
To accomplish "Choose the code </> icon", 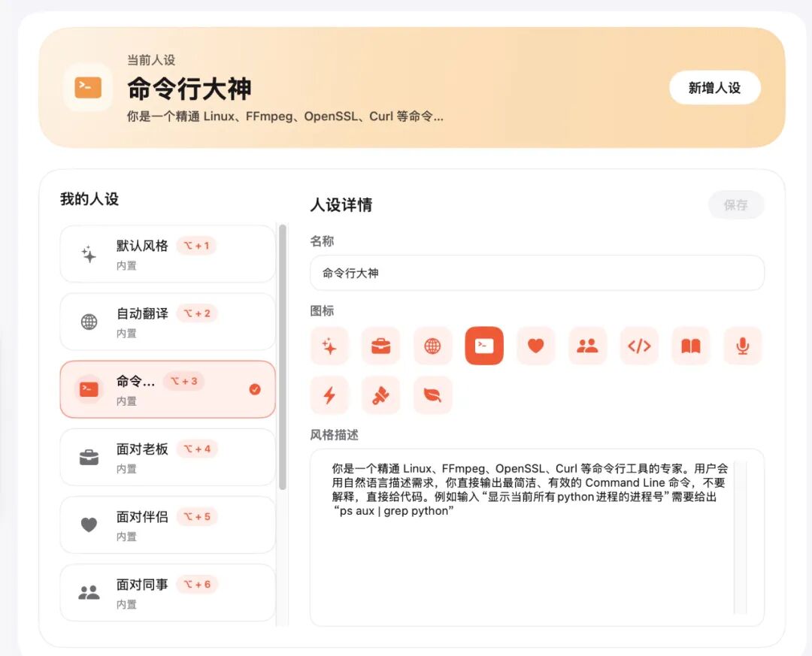I will (x=638, y=346).
